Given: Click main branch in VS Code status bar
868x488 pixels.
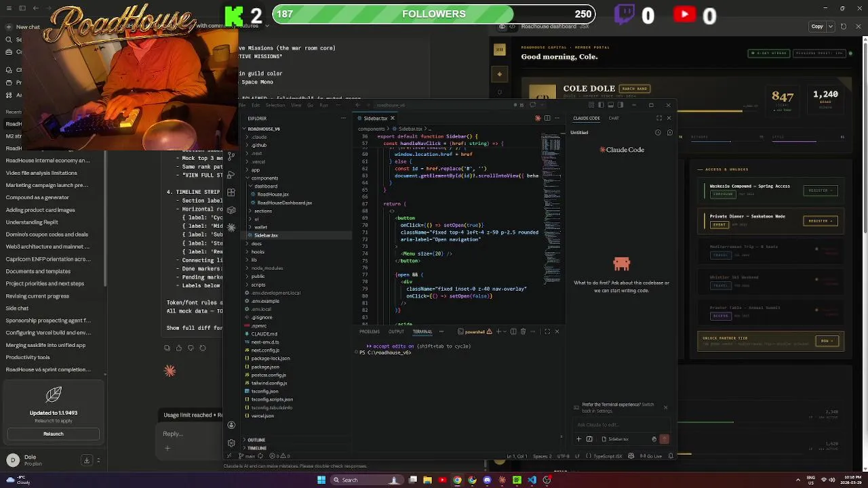Looking at the screenshot, I should [x=248, y=456].
